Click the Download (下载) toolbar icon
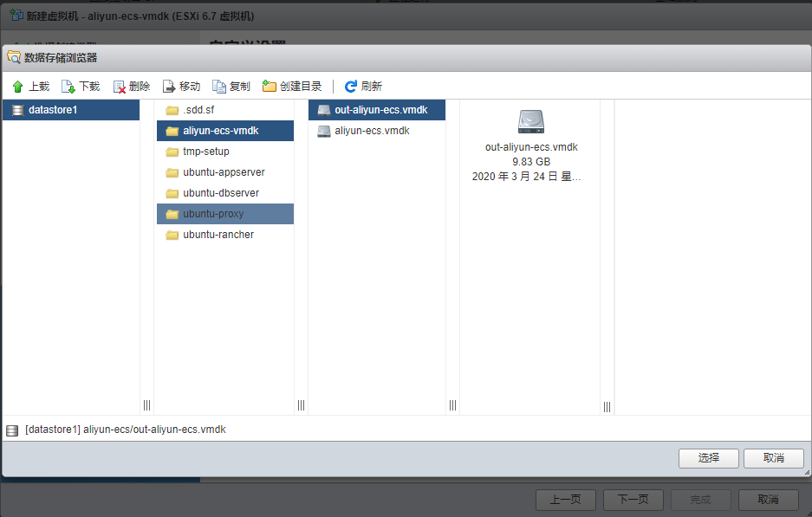 point(68,87)
